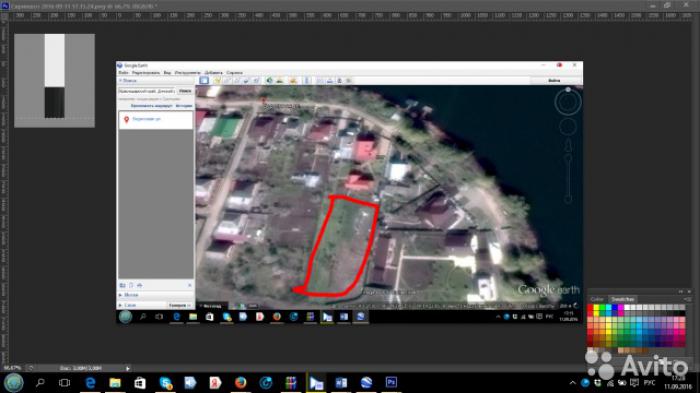Open the Вид menu in Google Earth
Image resolution: width=700 pixels, height=393 pixels.
[x=167, y=72]
